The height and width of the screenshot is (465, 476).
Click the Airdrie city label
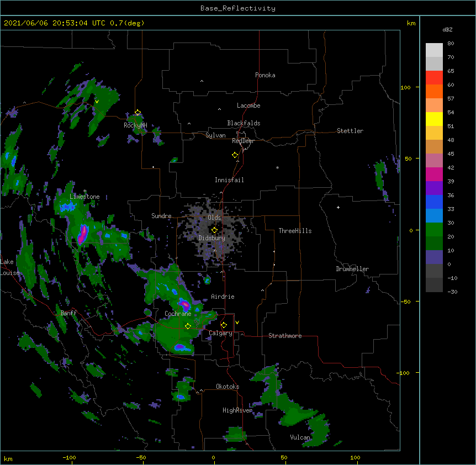coord(223,297)
